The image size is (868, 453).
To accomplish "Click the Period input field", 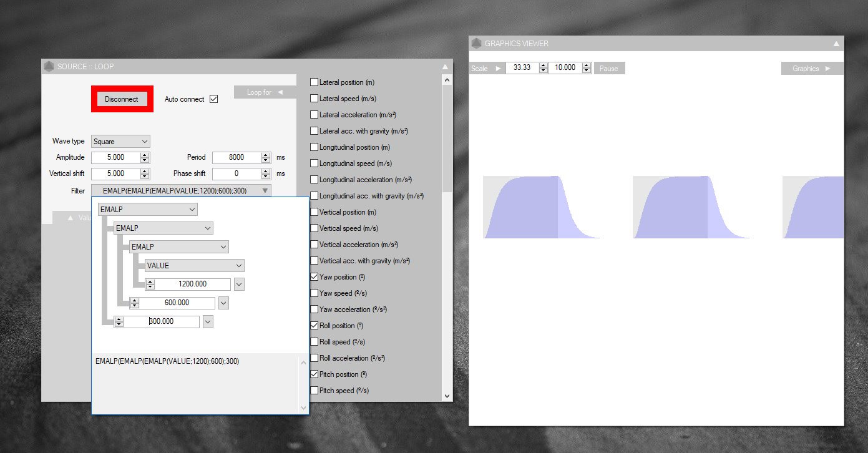I will click(236, 157).
